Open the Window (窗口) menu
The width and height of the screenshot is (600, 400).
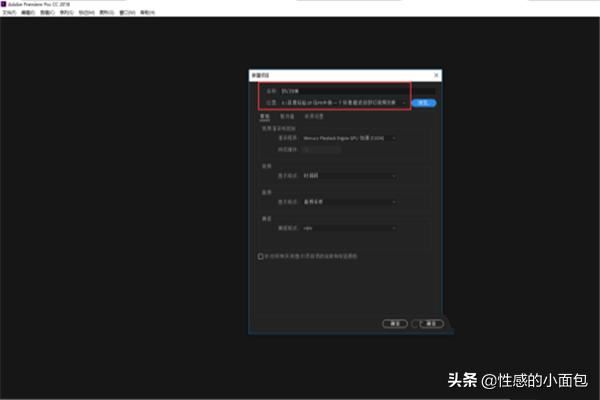[x=127, y=13]
